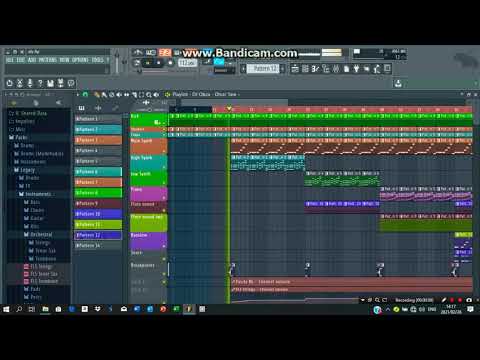Mute the Kick track using its green dot
The width and height of the screenshot is (480, 360).
tap(164, 124)
